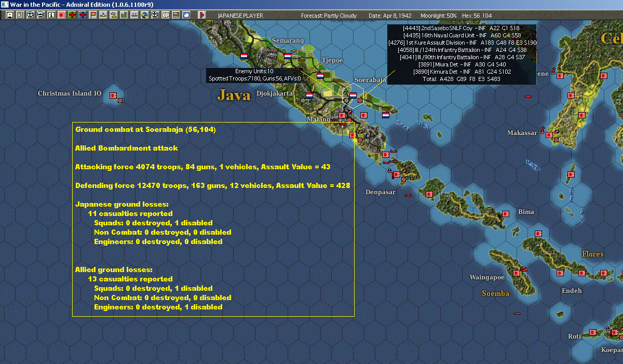Click the info 'i' toolbar icon
Screen dimensions: 623x364
[x=51, y=16]
